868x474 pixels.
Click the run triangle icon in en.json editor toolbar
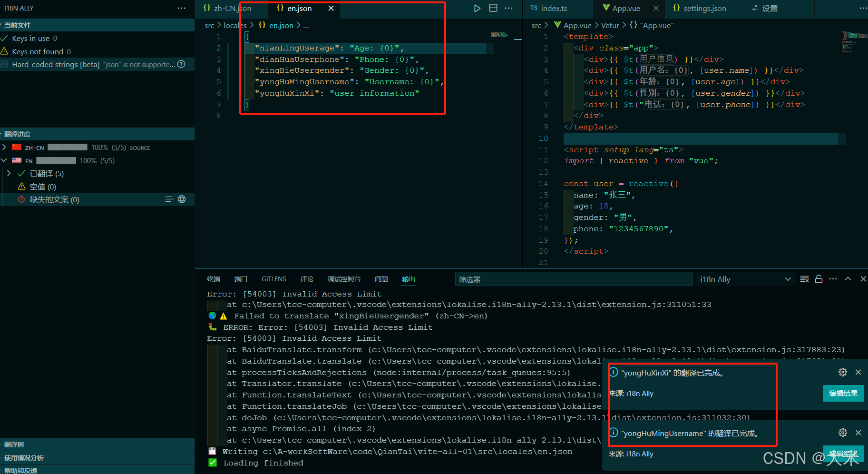pos(477,8)
